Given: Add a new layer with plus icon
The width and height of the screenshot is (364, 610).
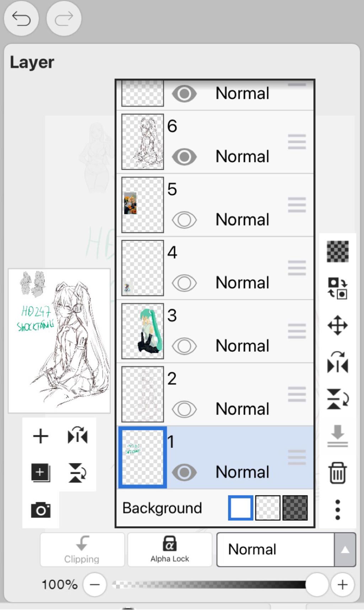Looking at the screenshot, I should point(41,436).
